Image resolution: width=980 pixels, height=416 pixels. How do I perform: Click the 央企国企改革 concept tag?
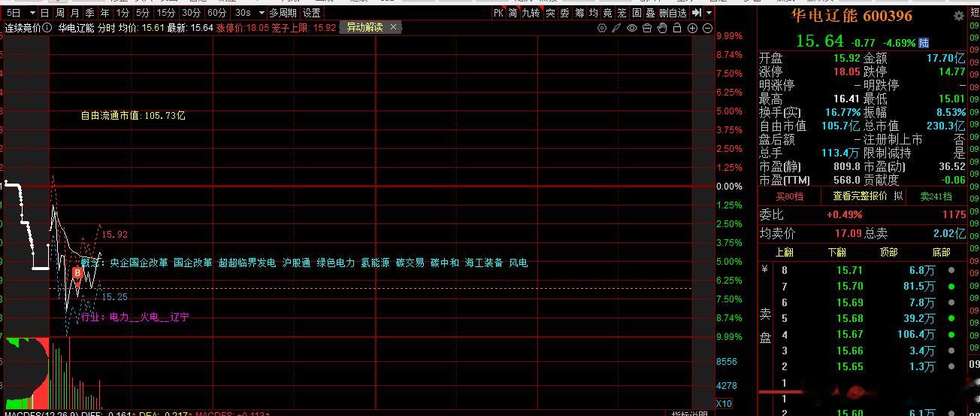139,263
